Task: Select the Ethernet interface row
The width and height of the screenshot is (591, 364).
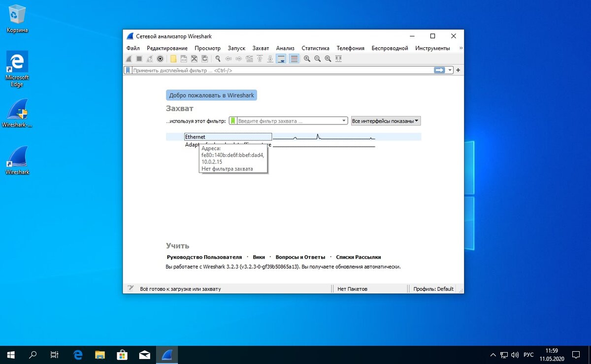Action: click(294, 137)
